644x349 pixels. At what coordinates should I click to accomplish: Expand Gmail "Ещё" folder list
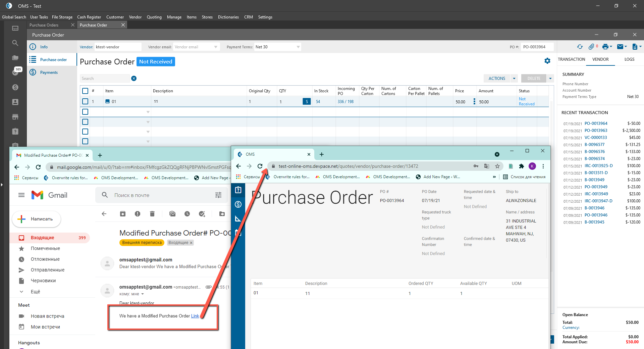pos(21,292)
